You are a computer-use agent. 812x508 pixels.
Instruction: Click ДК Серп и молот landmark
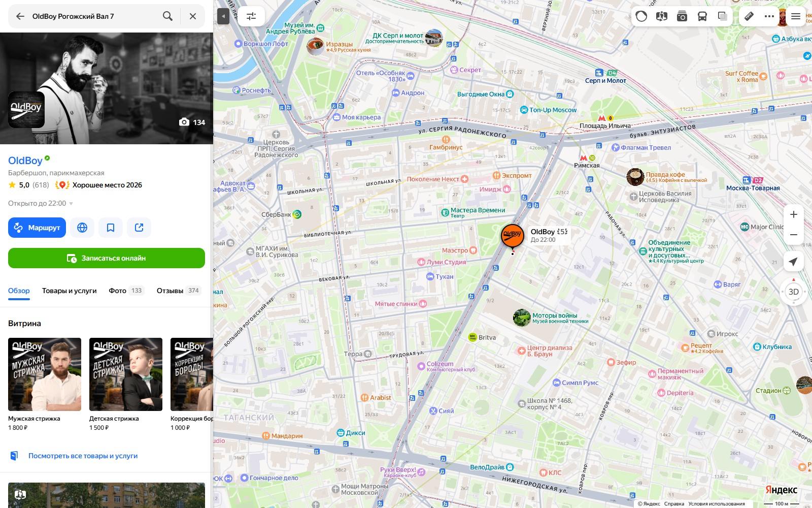(x=434, y=38)
